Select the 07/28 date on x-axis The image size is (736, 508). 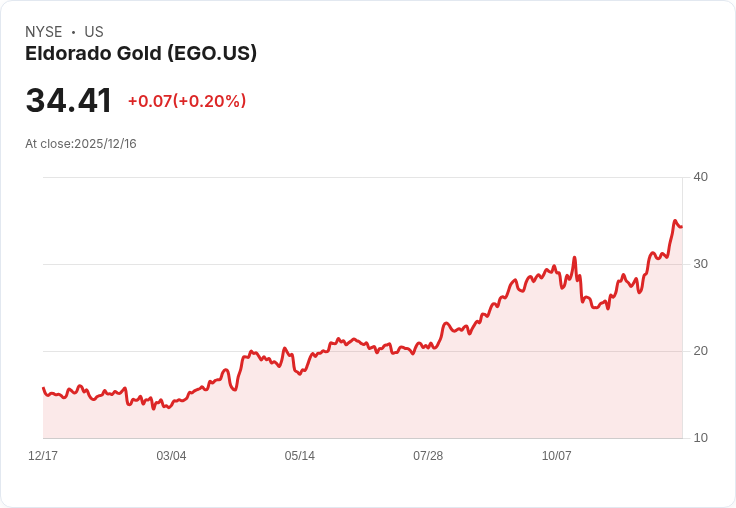coord(428,456)
